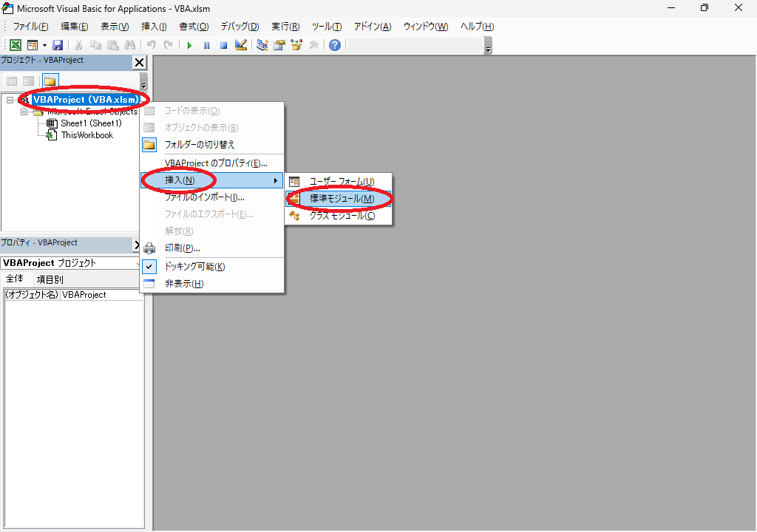Choose 非表示(H) in context menu
757x532 pixels.
(x=212, y=284)
